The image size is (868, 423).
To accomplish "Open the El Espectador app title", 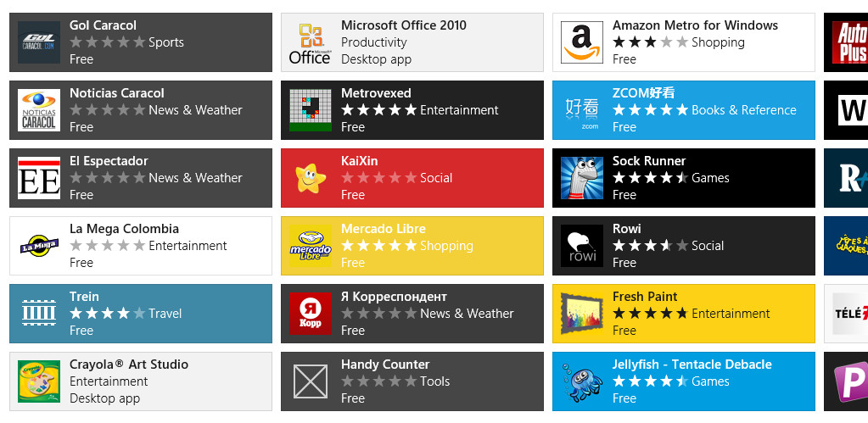I will tap(109, 161).
